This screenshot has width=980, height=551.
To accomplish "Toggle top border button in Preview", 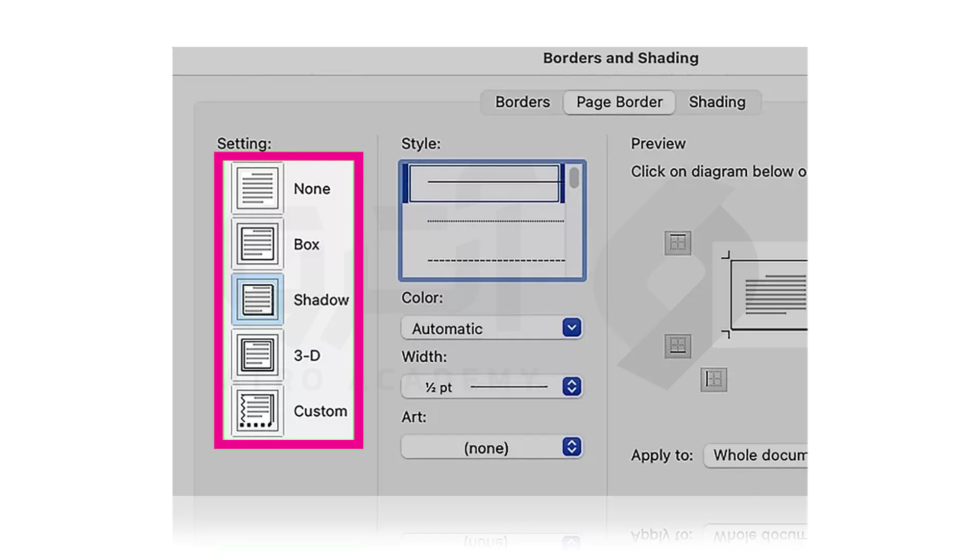I will (678, 243).
